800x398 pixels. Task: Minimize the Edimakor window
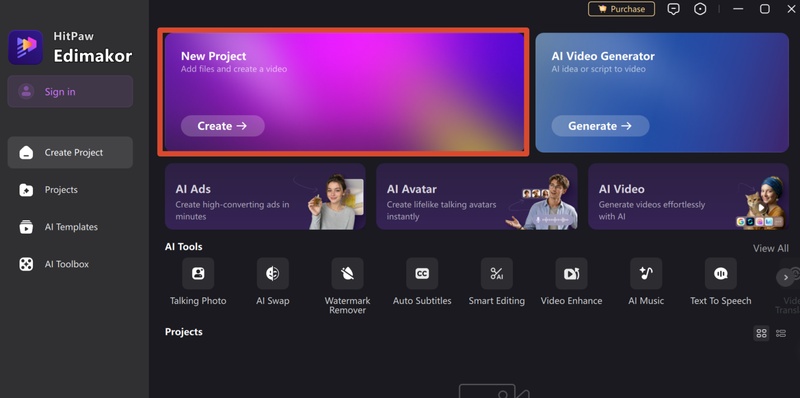tap(738, 9)
